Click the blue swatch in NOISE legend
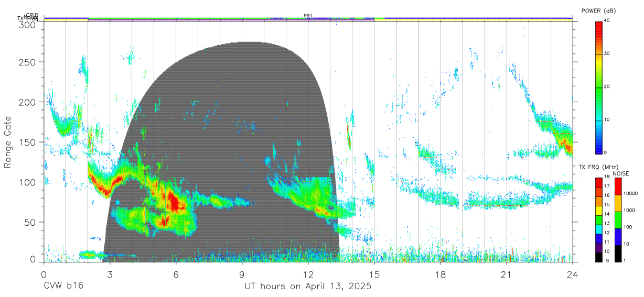This screenshot has height=297, width=644. (618, 237)
